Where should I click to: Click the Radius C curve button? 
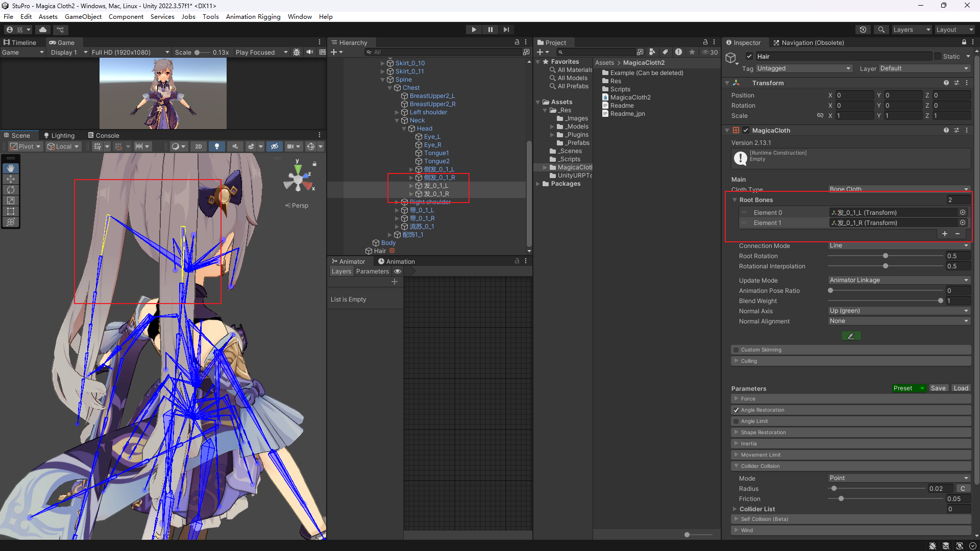963,489
